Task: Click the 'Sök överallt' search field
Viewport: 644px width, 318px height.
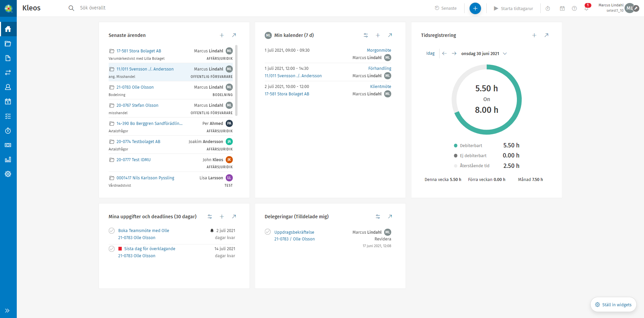Action: (x=93, y=8)
